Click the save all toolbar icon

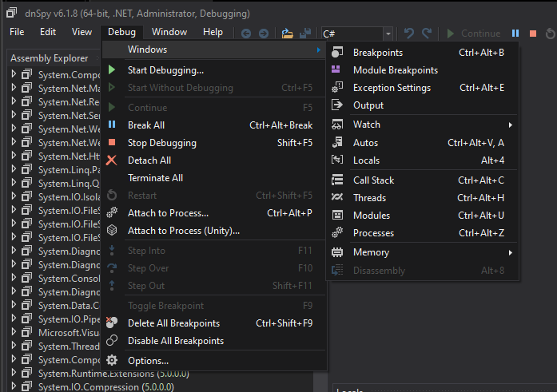[305, 33]
